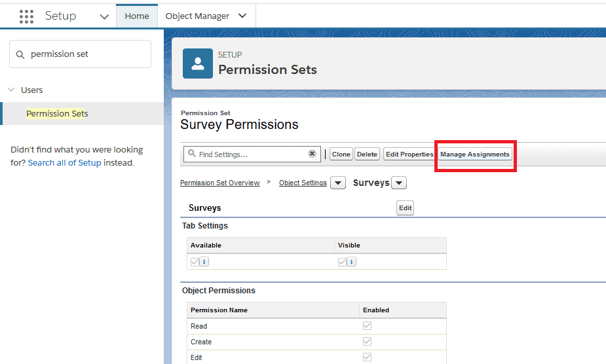Click the Clone button
The height and width of the screenshot is (364, 606).
pos(341,155)
